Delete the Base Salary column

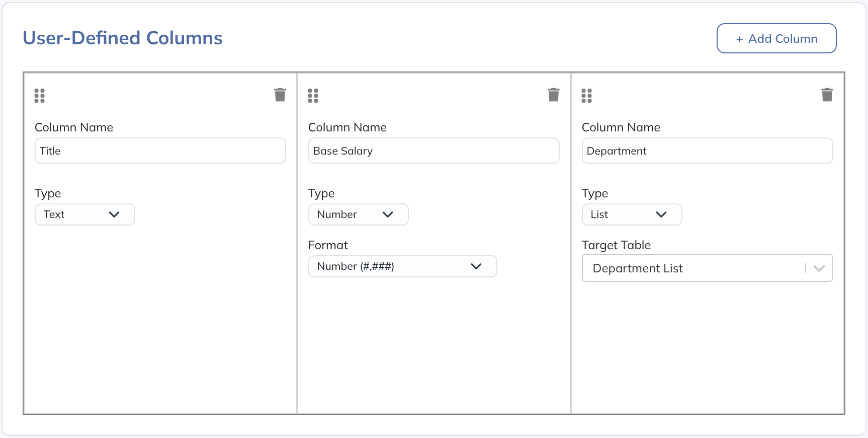553,95
